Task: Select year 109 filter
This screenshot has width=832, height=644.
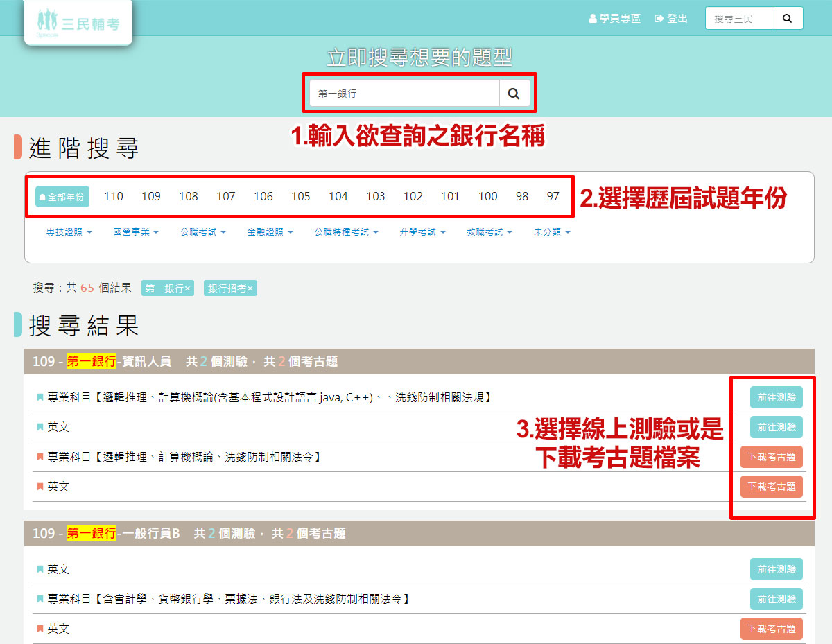Action: pos(151,197)
